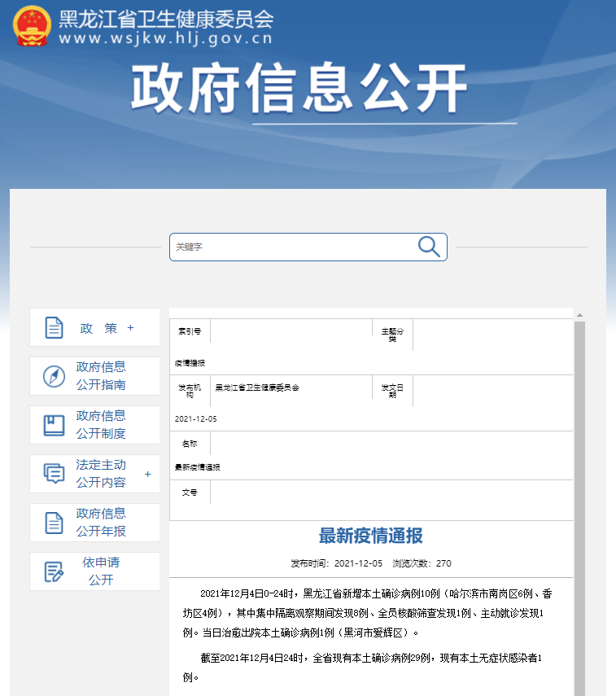The image size is (616, 696).
Task: Click the edit-note icon for 依申请公开
Action: [x=54, y=571]
